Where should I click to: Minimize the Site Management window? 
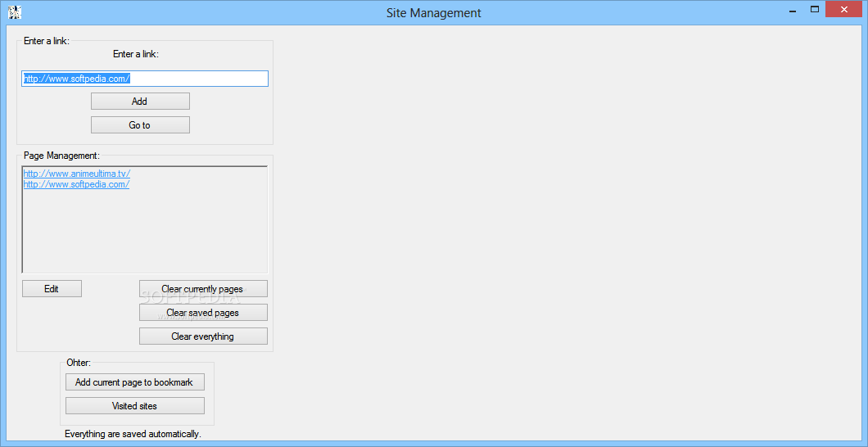791,9
